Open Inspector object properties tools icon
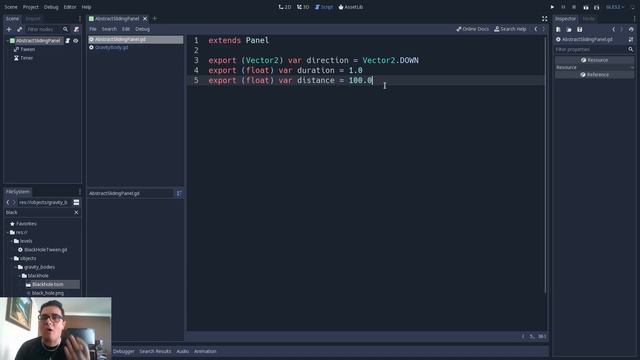This screenshot has width=640, height=360. tap(631, 40)
